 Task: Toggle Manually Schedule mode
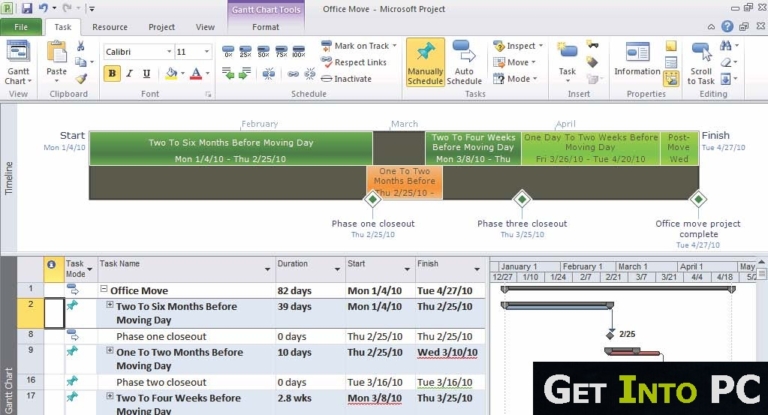[425, 62]
